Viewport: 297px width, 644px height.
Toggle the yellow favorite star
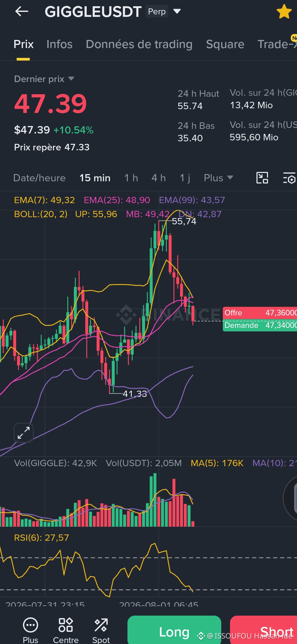pyautogui.click(x=284, y=12)
